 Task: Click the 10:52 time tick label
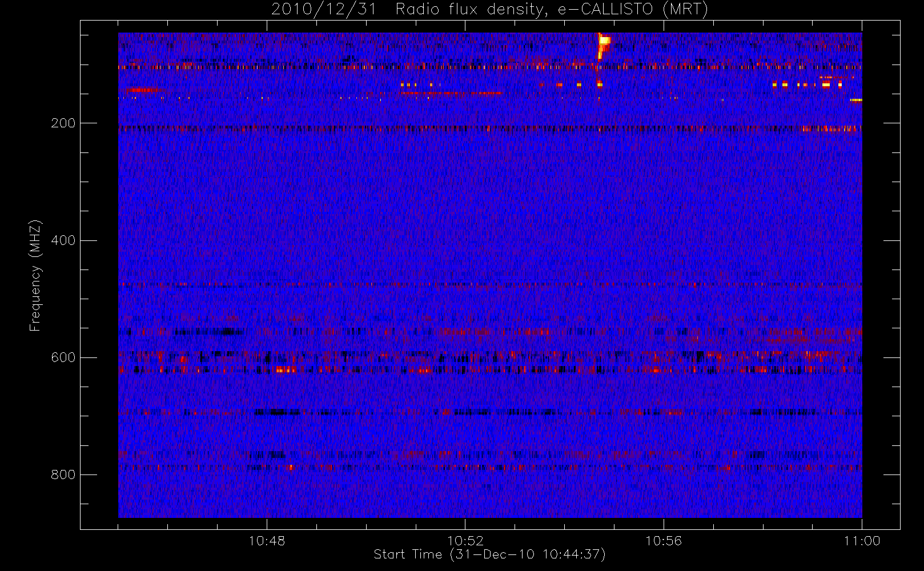click(465, 541)
